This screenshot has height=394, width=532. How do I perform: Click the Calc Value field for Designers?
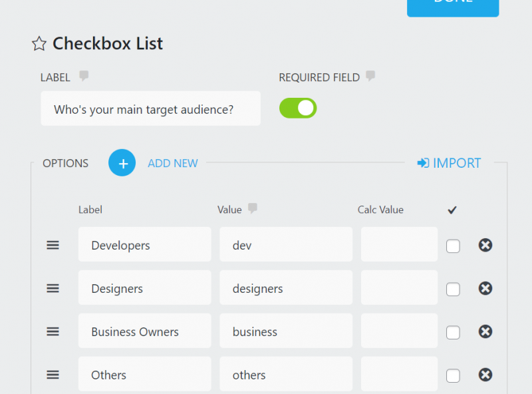(x=398, y=288)
